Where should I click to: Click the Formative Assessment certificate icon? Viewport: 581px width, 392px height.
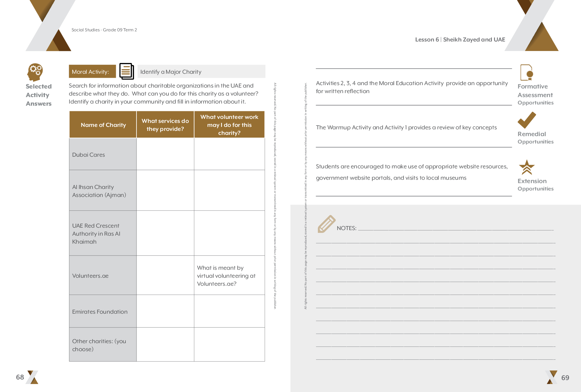click(x=527, y=73)
